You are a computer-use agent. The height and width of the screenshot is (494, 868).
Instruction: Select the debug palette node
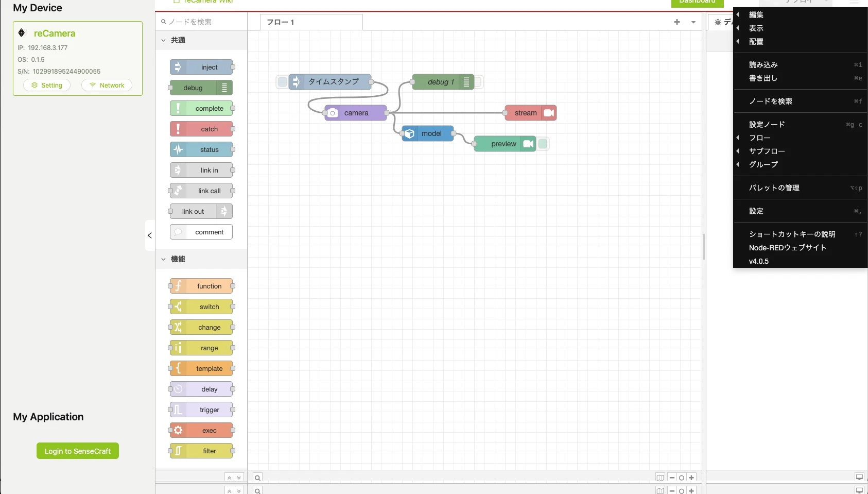[x=201, y=88]
